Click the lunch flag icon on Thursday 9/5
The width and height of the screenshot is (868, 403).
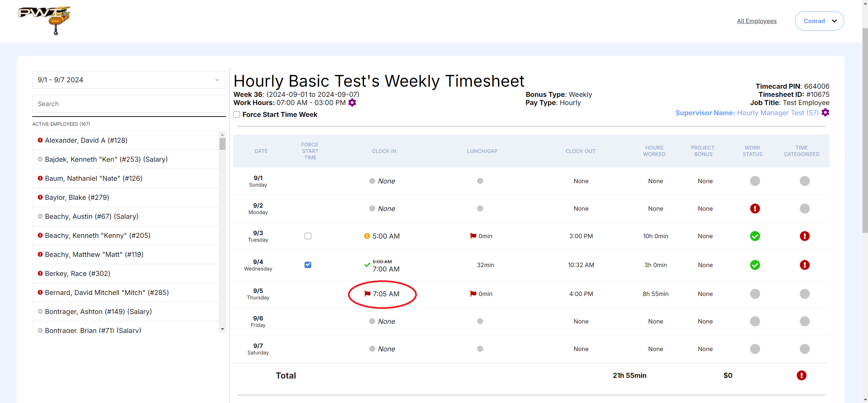coord(473,294)
